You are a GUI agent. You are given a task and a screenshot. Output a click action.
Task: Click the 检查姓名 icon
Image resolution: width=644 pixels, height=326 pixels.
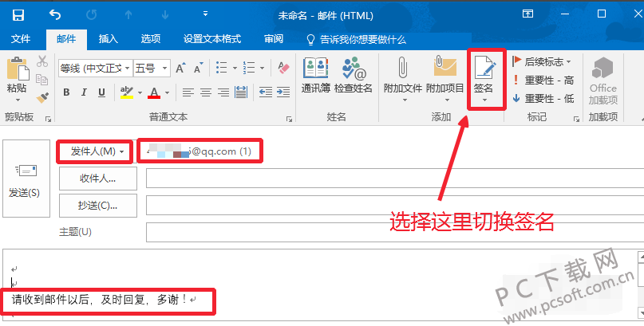pyautogui.click(x=354, y=76)
